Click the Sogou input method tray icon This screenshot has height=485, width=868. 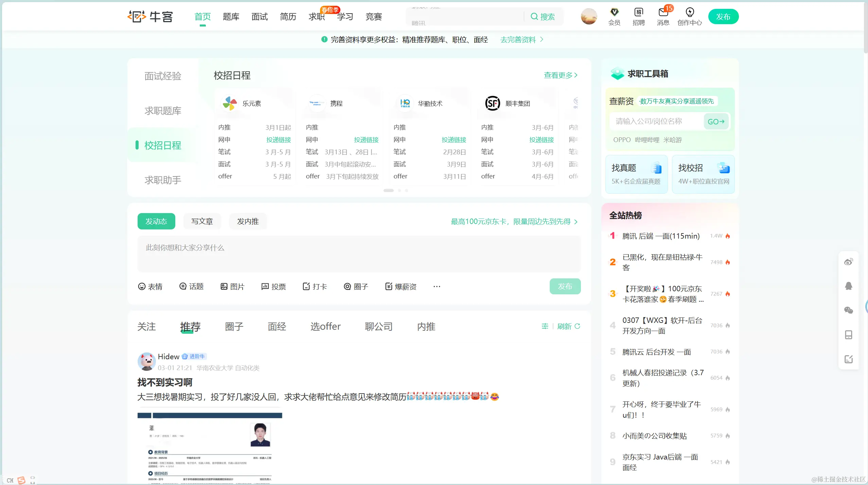point(21,480)
